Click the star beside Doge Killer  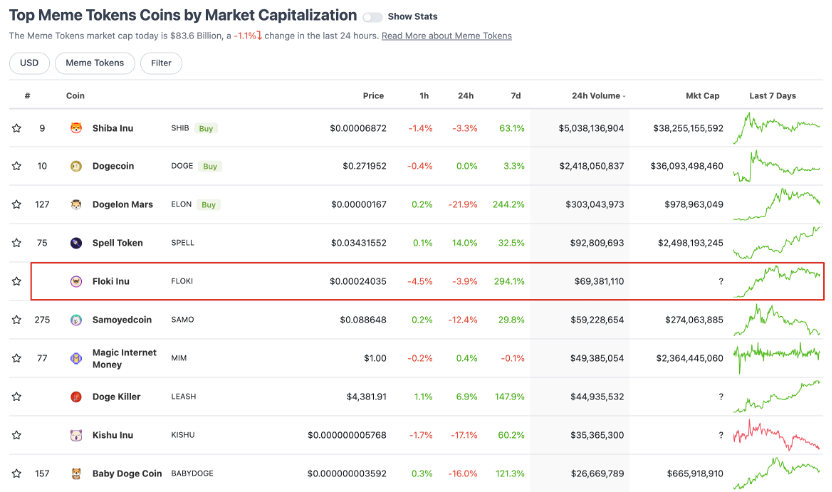pyautogui.click(x=16, y=396)
